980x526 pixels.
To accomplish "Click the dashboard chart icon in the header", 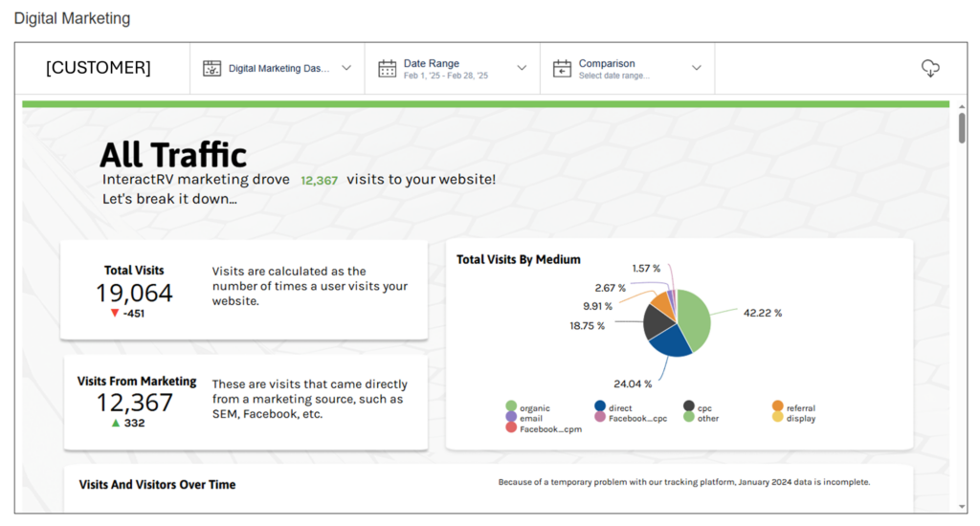I will click(x=212, y=68).
